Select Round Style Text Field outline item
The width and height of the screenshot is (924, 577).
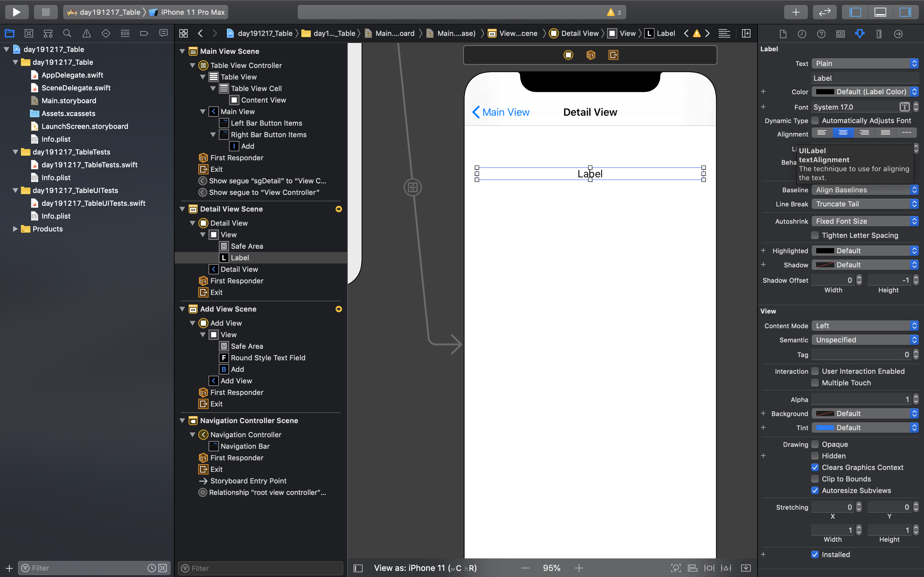tap(268, 357)
